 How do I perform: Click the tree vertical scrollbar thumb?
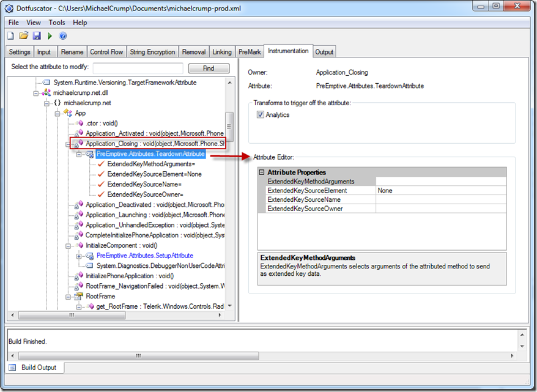pyautogui.click(x=229, y=127)
